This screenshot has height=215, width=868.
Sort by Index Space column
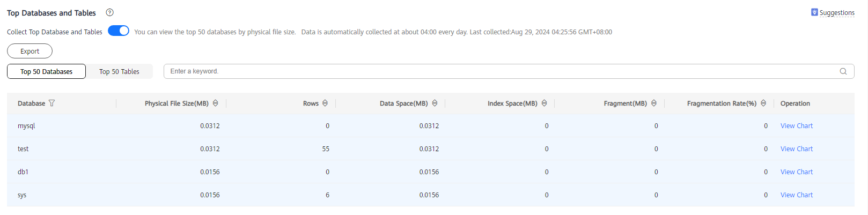545,103
